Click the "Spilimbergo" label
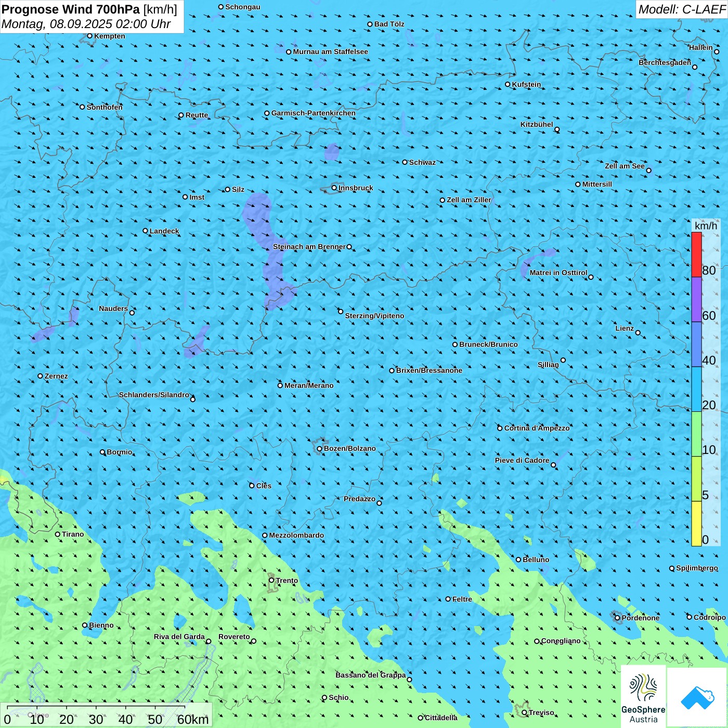 [697, 568]
